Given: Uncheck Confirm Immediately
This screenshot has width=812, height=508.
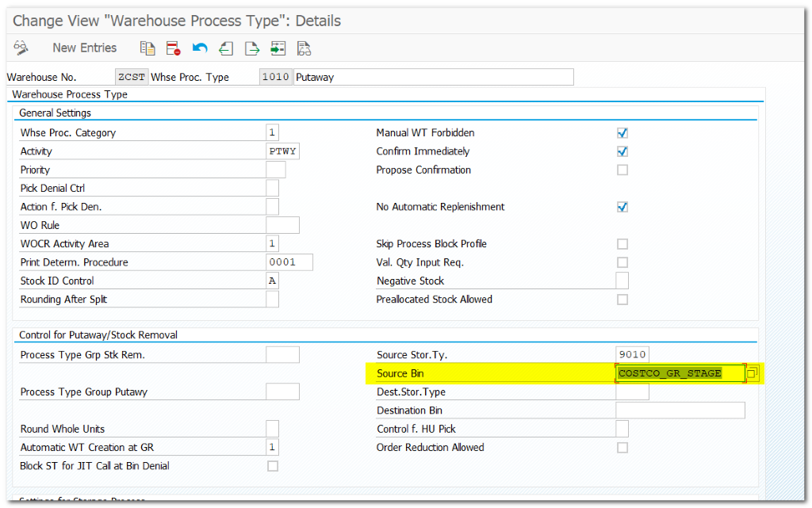Looking at the screenshot, I should [622, 151].
